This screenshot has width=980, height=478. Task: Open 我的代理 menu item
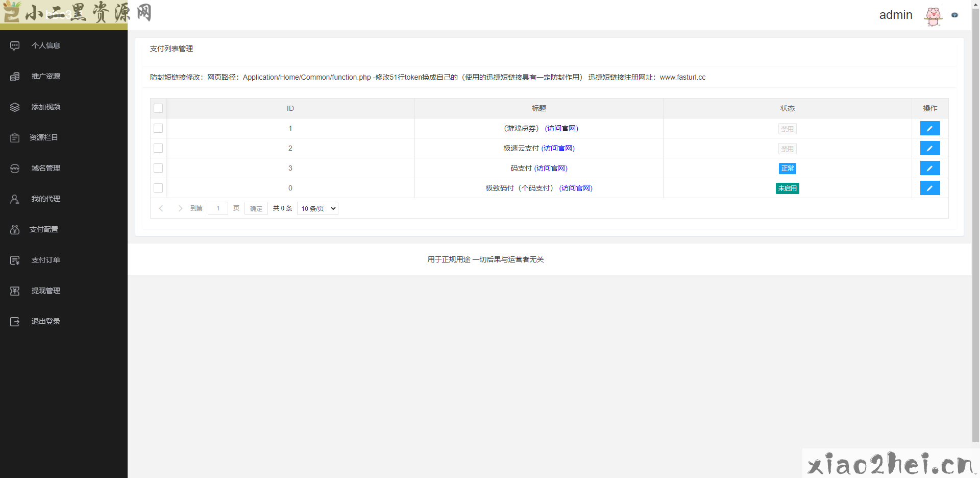pyautogui.click(x=64, y=199)
